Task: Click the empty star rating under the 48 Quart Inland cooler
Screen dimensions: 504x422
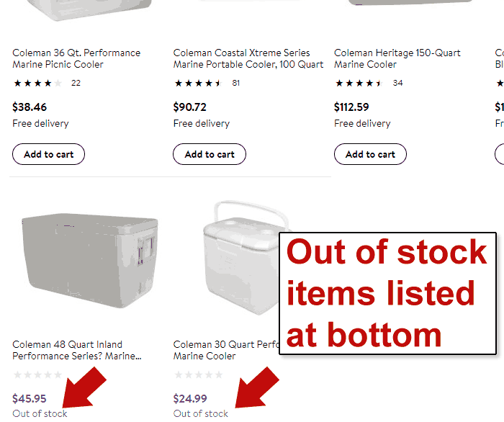Action: coord(37,375)
